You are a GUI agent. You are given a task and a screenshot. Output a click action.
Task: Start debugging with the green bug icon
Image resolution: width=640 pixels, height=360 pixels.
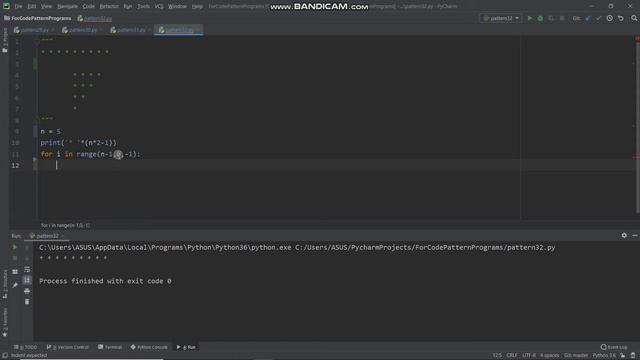(x=540, y=18)
